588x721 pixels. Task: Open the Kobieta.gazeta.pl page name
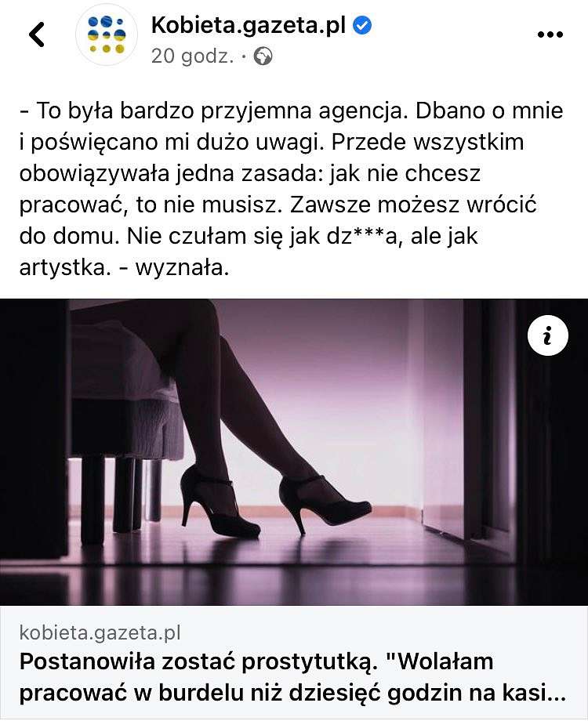point(249,25)
